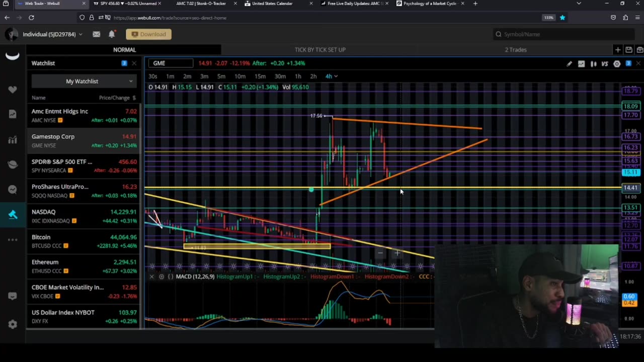The image size is (644, 362).
Task: Click the VS compare icon
Action: [605, 64]
